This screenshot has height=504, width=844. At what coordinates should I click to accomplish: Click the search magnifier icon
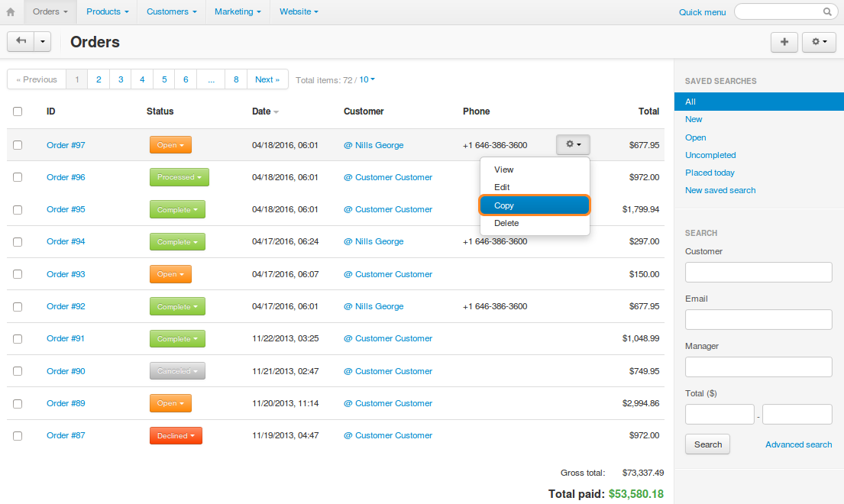coord(827,11)
